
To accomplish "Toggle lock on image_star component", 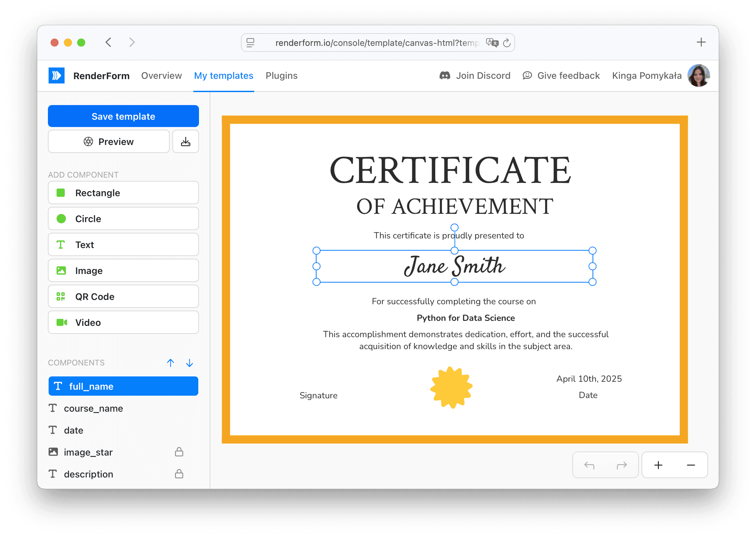I will pyautogui.click(x=179, y=452).
